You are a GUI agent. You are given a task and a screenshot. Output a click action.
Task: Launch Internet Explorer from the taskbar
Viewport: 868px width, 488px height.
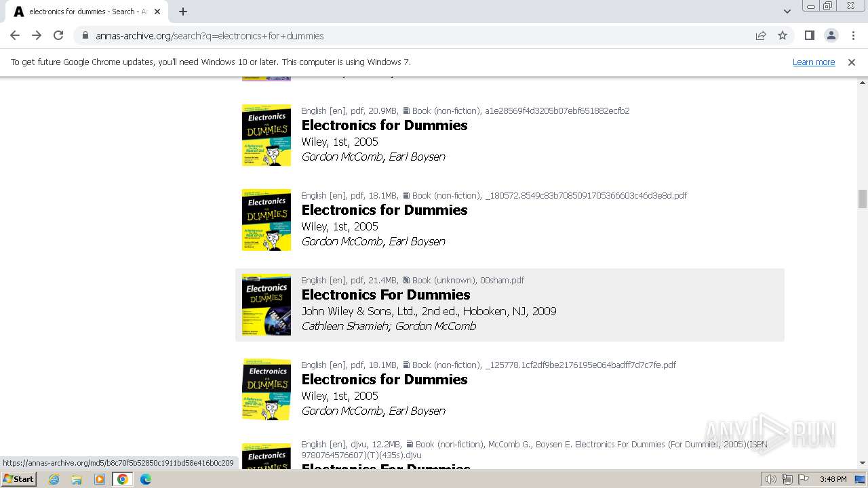pyautogui.click(x=54, y=479)
